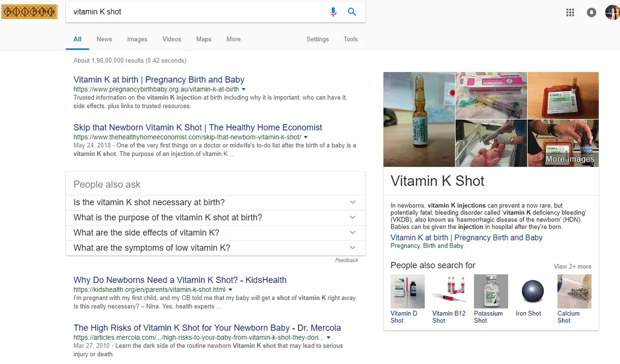Click the 'Potassium Shot' text label

[488, 317]
